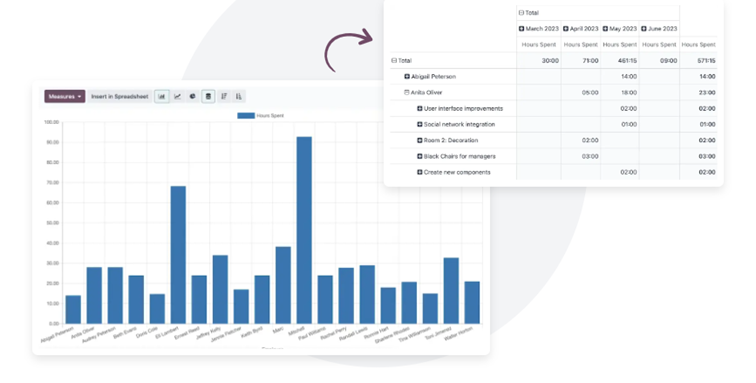This screenshot has width=756, height=383.
Task: Expand Social network integration row
Action: (456, 124)
